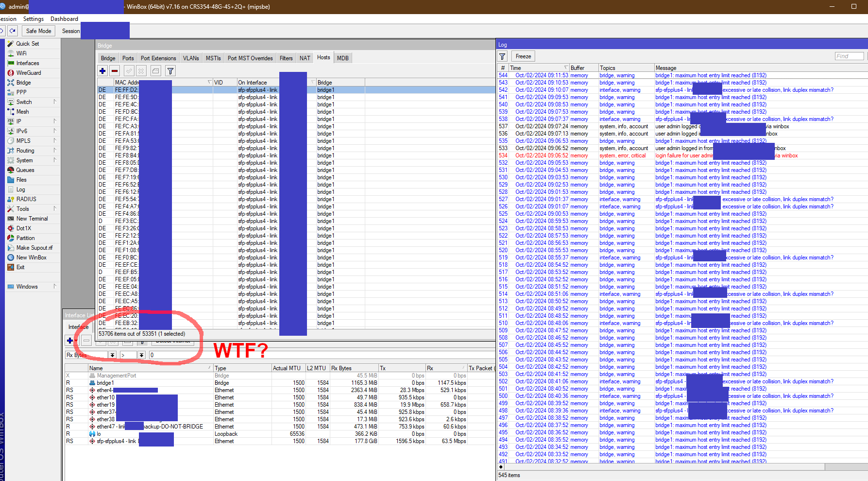Toggle Safe Mode

38,30
